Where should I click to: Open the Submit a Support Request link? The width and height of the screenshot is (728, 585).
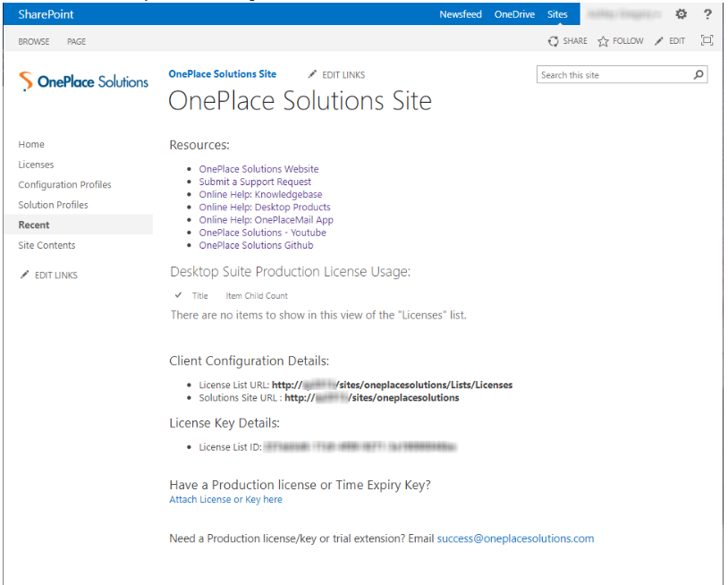coord(255,182)
